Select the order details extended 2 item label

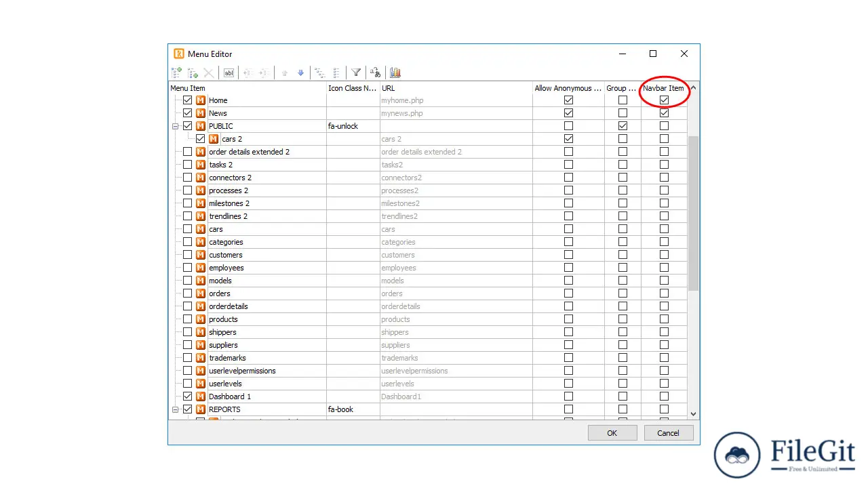(x=249, y=152)
